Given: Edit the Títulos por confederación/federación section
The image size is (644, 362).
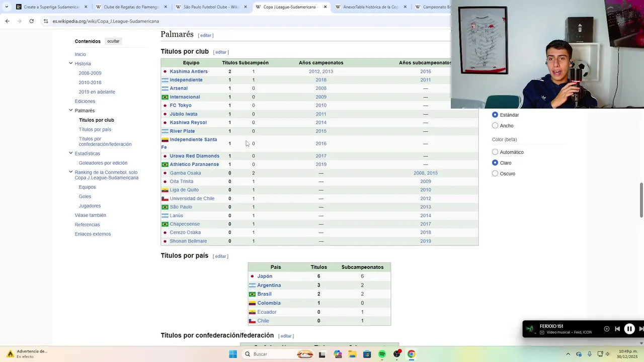Looking at the screenshot, I should pos(286,336).
